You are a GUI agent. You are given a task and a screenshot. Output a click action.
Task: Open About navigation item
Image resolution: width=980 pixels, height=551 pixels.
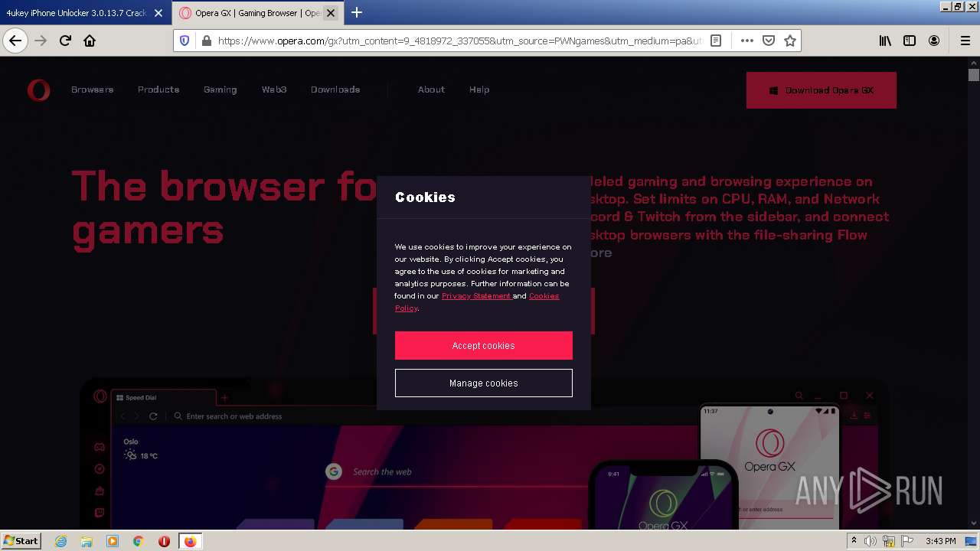431,90
